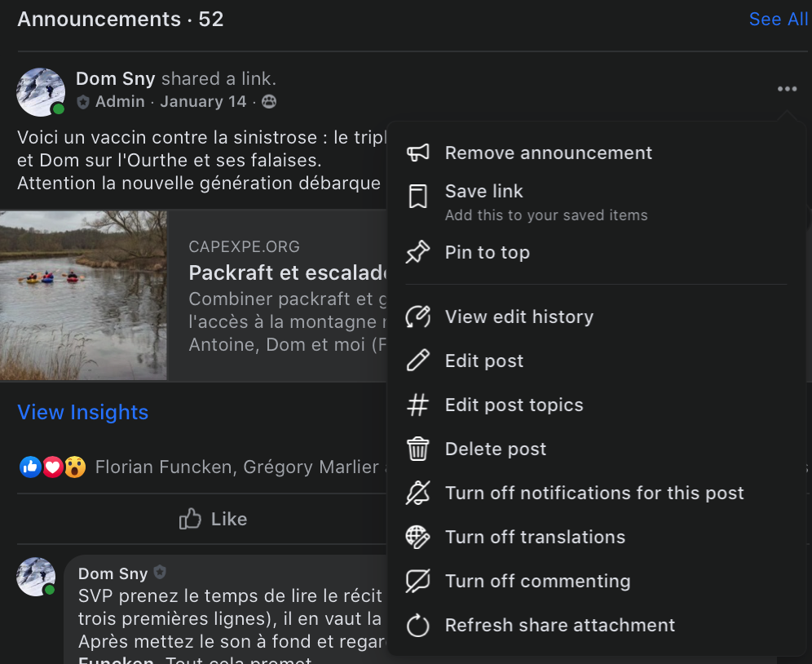
Task: Open the reactions summary list
Action: pyautogui.click(x=52, y=467)
